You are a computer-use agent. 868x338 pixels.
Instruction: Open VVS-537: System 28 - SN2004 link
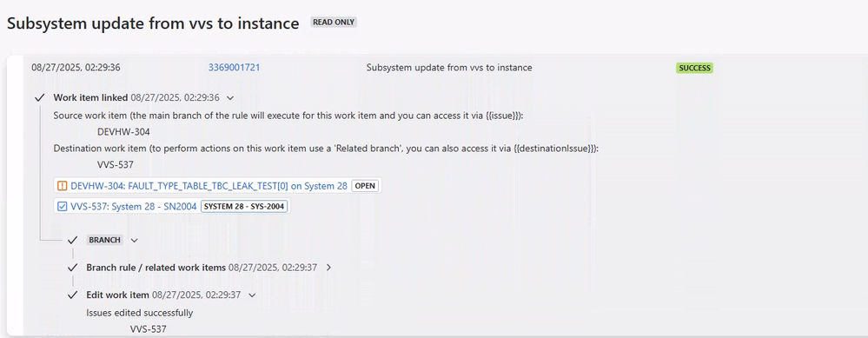click(134, 206)
